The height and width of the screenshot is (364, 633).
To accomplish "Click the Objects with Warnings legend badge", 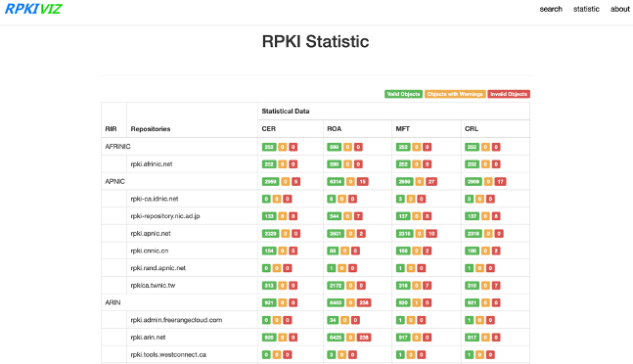I will point(455,94).
